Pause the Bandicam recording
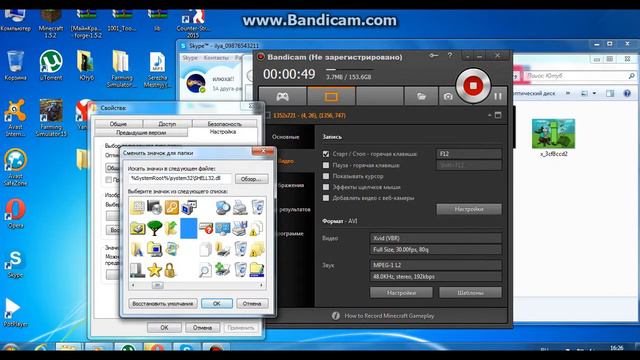Image resolution: width=640 pixels, height=360 pixels. pos(498,96)
